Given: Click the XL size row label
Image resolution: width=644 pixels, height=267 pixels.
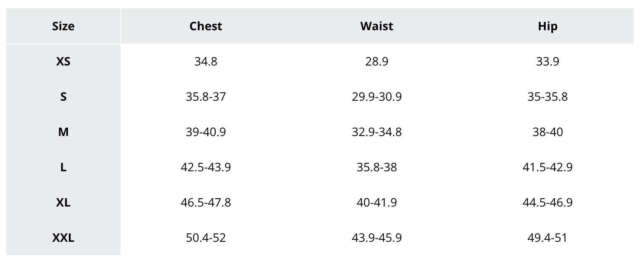Looking at the screenshot, I should (63, 203).
